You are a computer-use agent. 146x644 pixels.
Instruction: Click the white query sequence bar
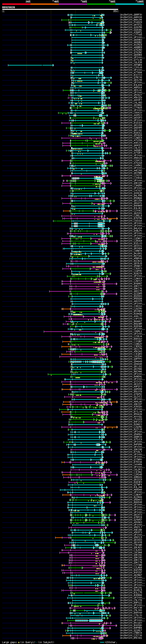point(60,9)
